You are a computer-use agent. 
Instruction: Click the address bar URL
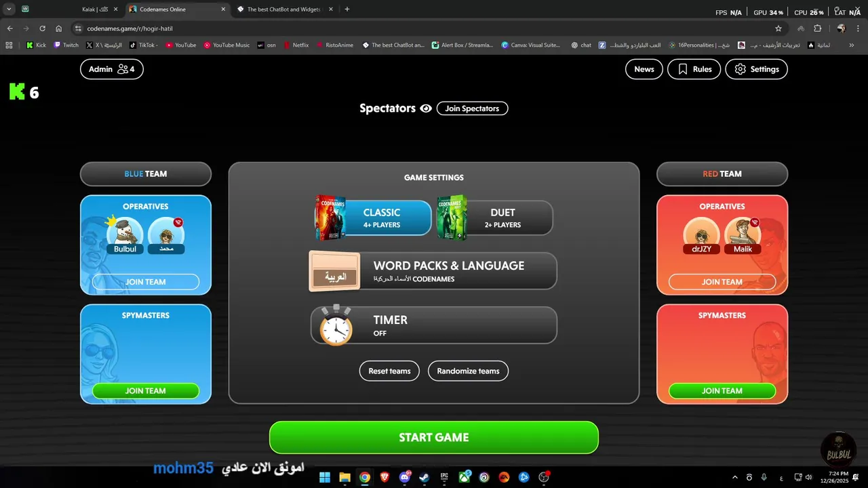click(130, 28)
